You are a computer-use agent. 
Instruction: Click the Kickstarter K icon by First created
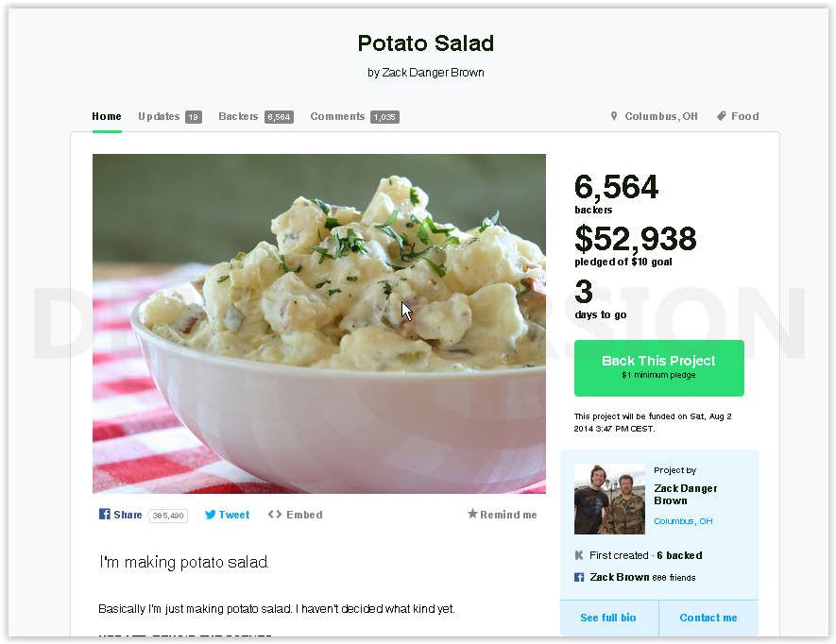click(579, 555)
